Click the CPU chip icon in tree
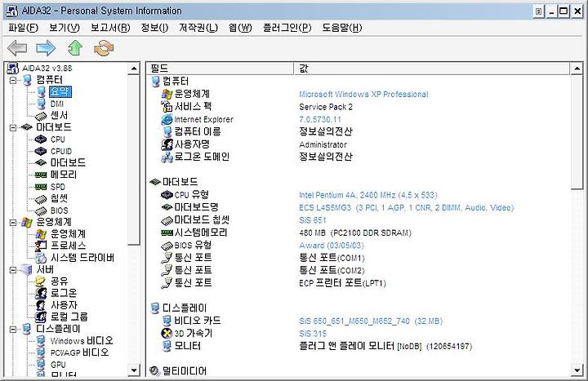The width and height of the screenshot is (588, 381). pyautogui.click(x=41, y=140)
